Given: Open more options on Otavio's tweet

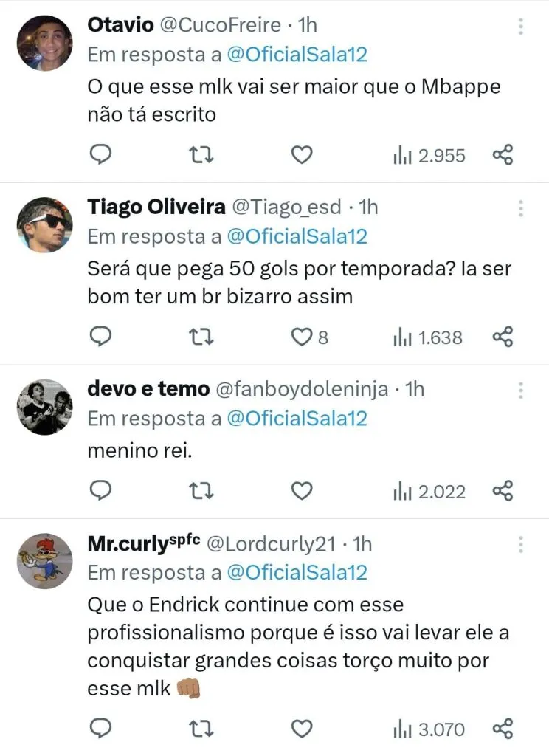Looking at the screenshot, I should click(x=521, y=27).
